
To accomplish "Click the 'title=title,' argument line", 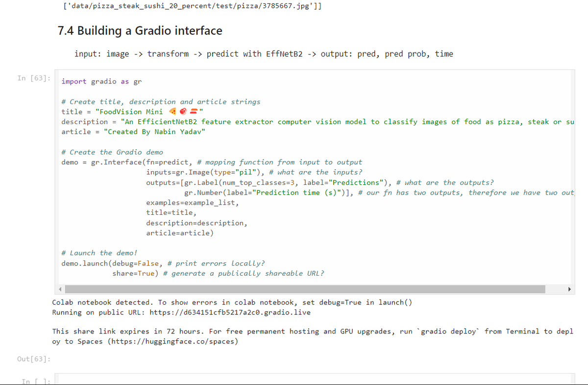I will [171, 212].
